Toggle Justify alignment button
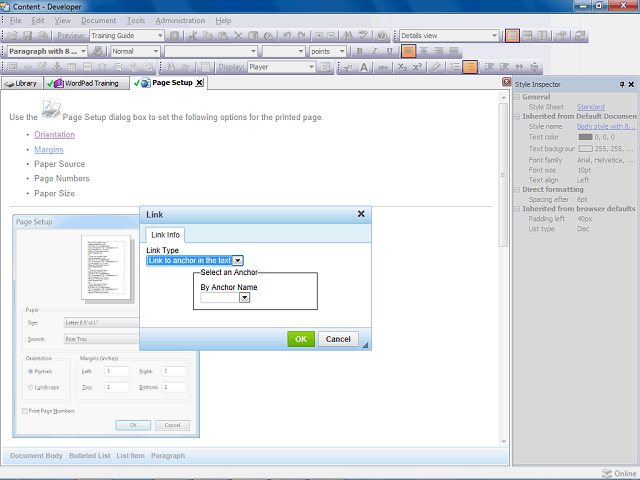This screenshot has height=480, width=640. [x=454, y=51]
